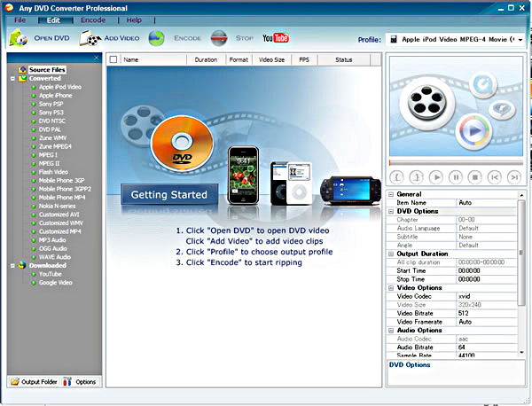Collapse the Converted tree node
Image resolution: width=532 pixels, height=406 pixels.
point(12,78)
